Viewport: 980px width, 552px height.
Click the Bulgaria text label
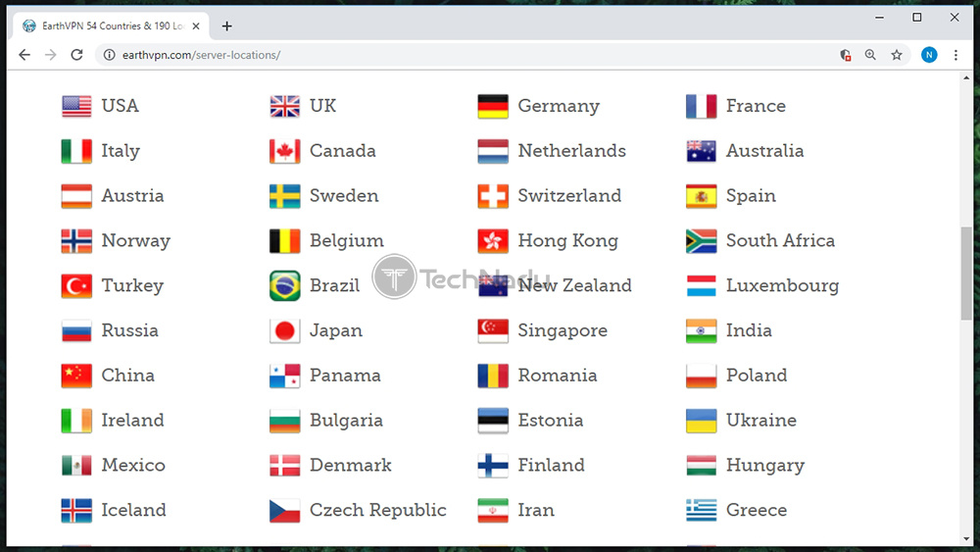click(x=346, y=421)
